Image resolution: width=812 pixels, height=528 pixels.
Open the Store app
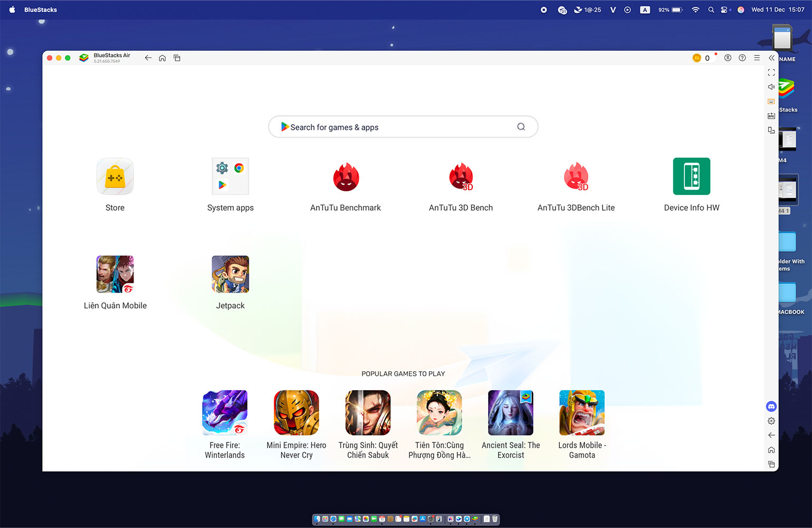point(115,176)
